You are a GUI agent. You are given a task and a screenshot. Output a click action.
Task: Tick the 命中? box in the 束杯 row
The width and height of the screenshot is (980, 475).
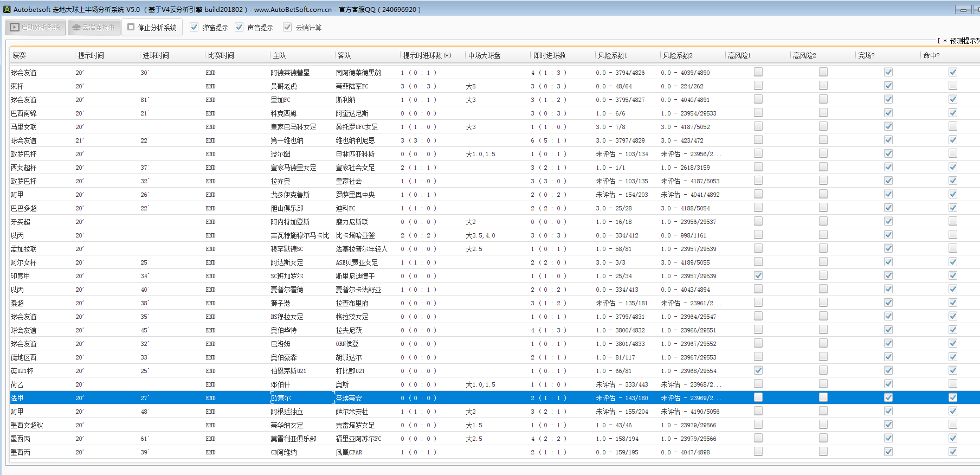point(953,86)
